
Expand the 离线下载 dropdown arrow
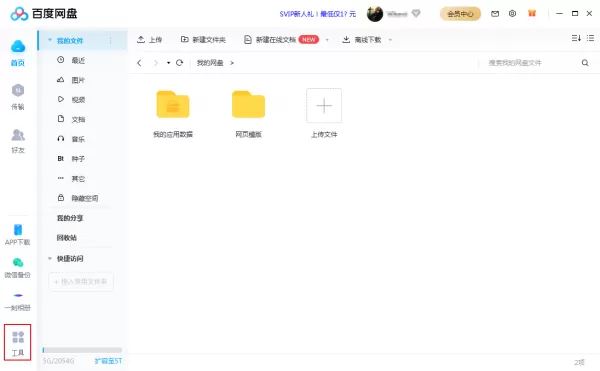390,40
